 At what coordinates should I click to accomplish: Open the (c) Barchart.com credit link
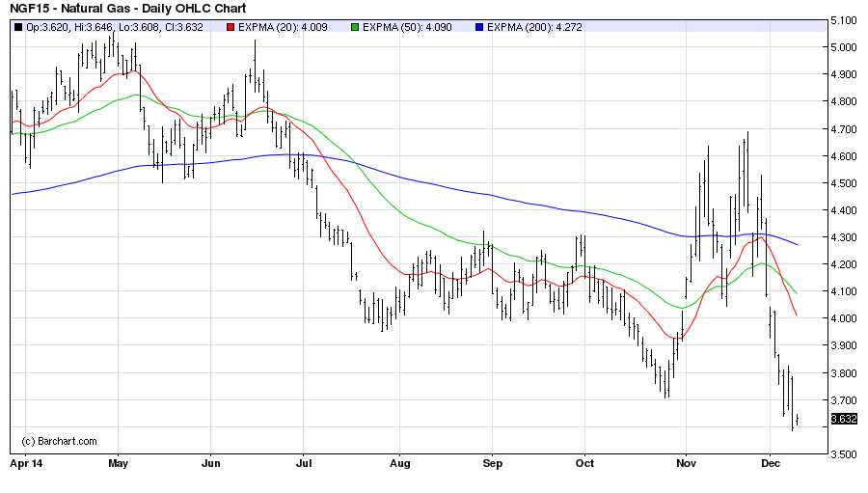(x=59, y=441)
